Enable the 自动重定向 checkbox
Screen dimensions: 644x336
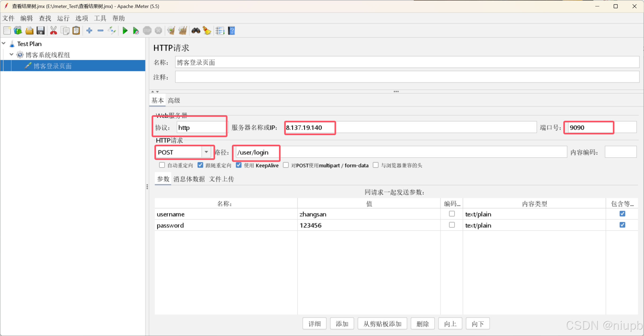(x=162, y=165)
